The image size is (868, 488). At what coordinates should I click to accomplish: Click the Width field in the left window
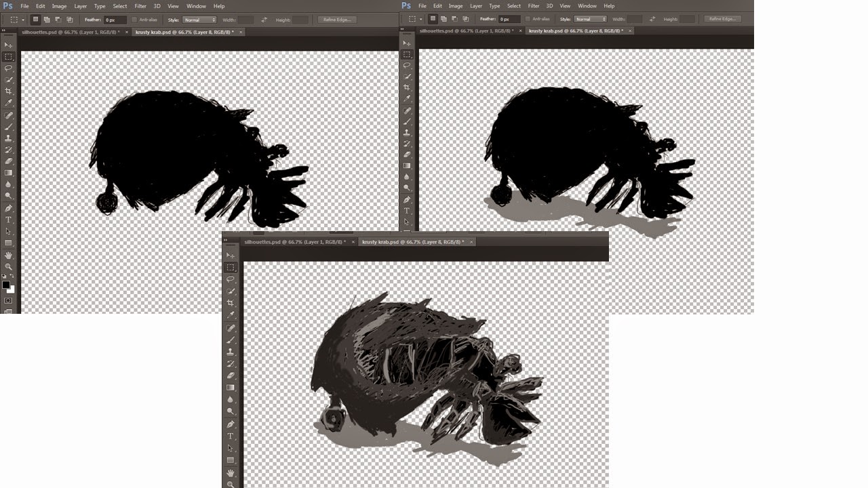pos(245,20)
